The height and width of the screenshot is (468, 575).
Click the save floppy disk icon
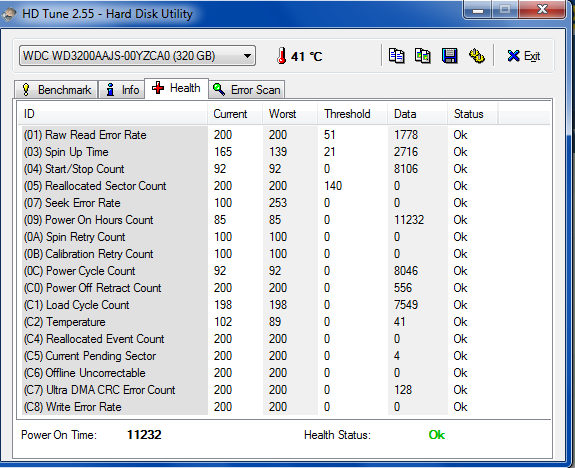[x=450, y=56]
